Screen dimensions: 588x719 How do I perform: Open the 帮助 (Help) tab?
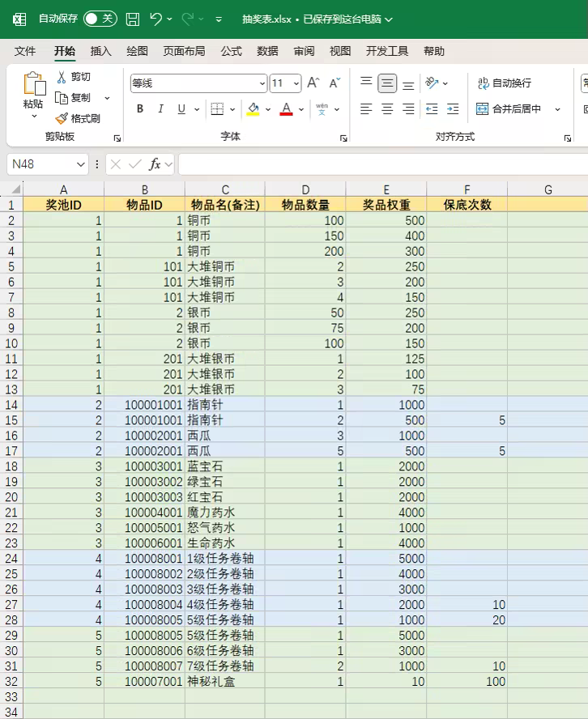(434, 51)
